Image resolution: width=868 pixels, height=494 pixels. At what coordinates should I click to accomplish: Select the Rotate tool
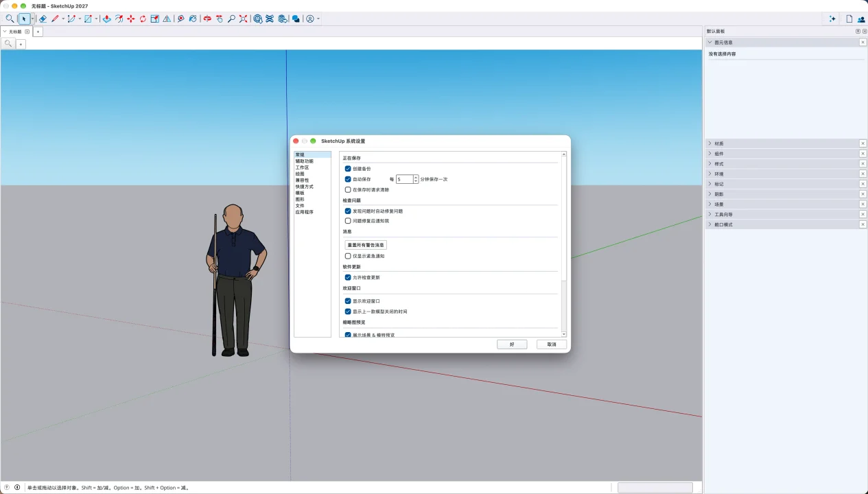143,19
